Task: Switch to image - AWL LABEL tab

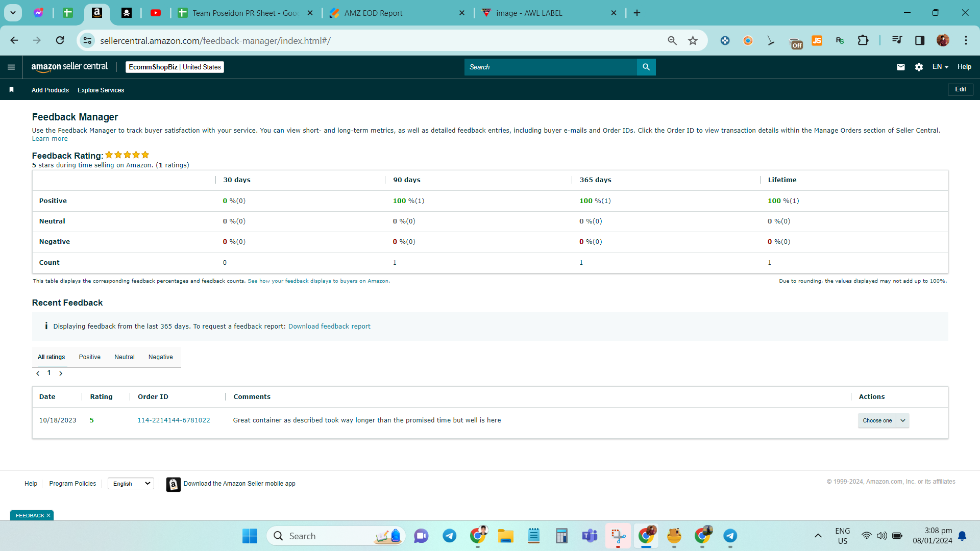Action: (x=549, y=13)
